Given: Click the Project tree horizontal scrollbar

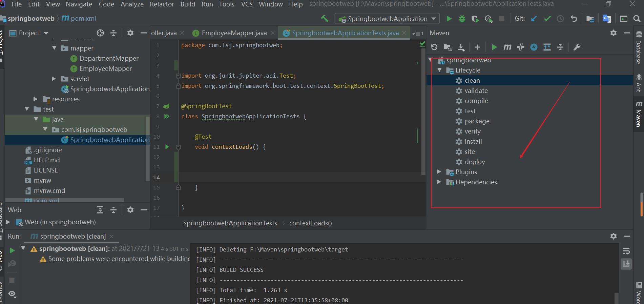Looking at the screenshot, I should pyautogui.click(x=65, y=200).
